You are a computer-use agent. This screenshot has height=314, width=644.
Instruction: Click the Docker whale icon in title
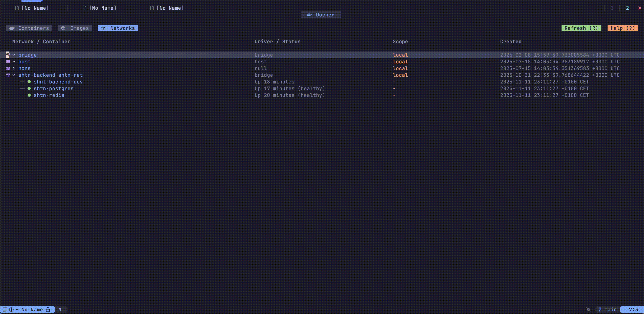[x=309, y=15]
